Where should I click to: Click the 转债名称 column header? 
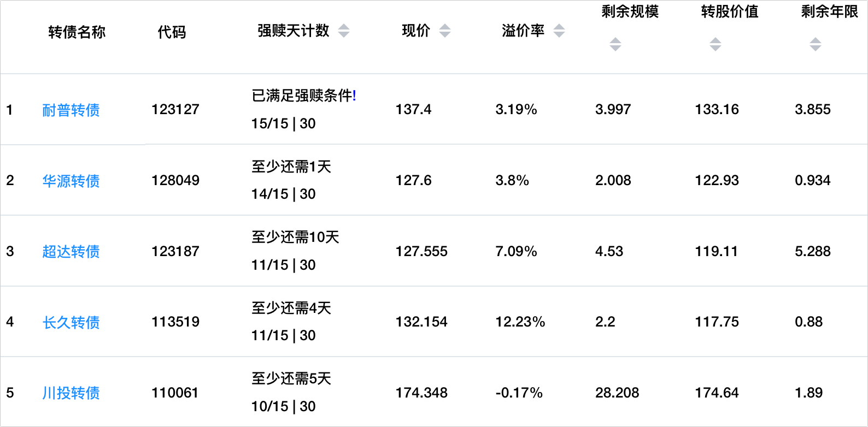[77, 32]
